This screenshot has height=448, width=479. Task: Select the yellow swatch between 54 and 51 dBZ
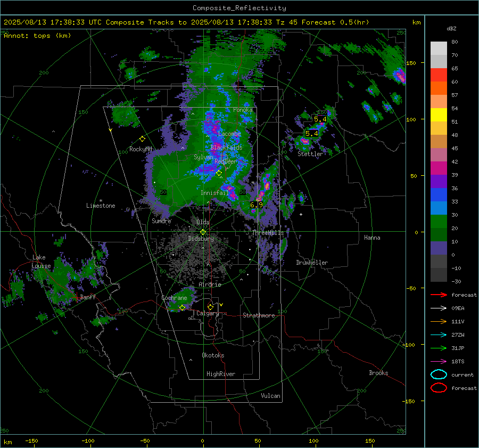point(439,115)
